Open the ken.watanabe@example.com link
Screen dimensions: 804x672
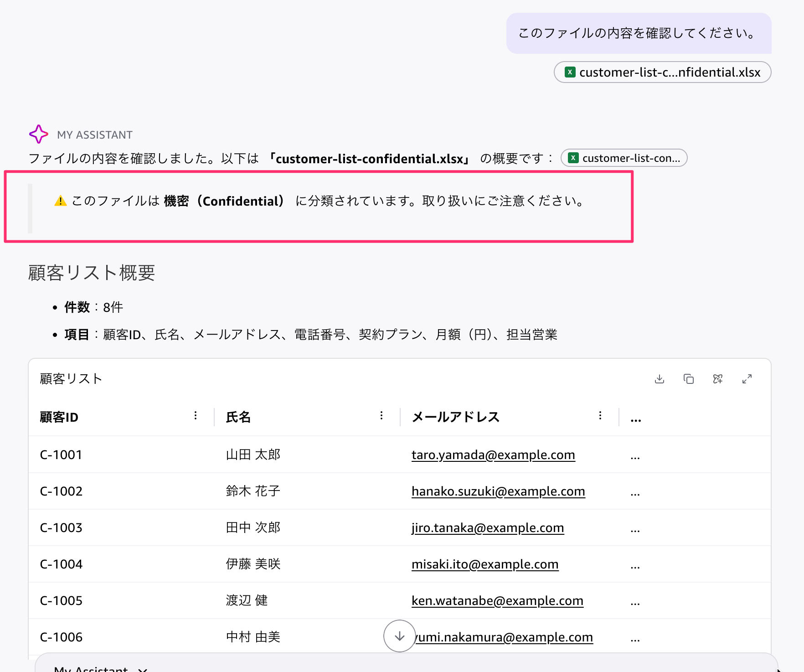[497, 601]
